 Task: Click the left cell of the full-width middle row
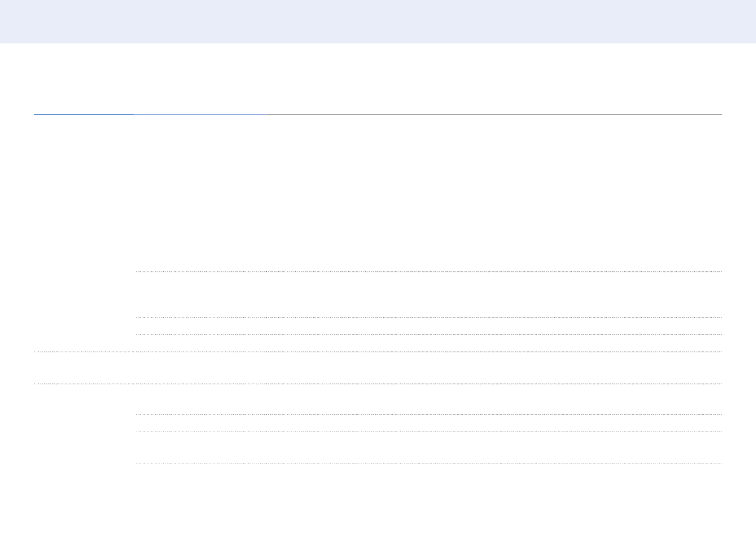84,367
